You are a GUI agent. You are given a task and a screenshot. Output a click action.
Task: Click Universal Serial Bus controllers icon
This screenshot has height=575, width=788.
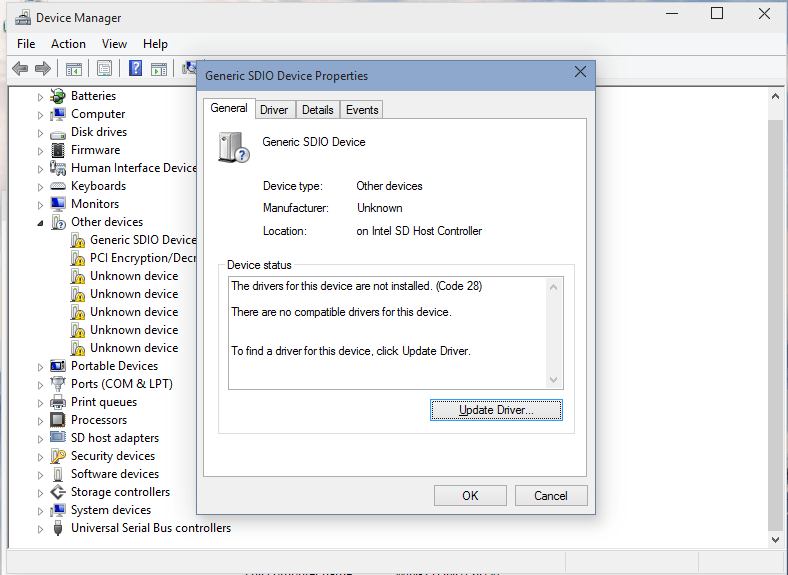[x=58, y=528]
